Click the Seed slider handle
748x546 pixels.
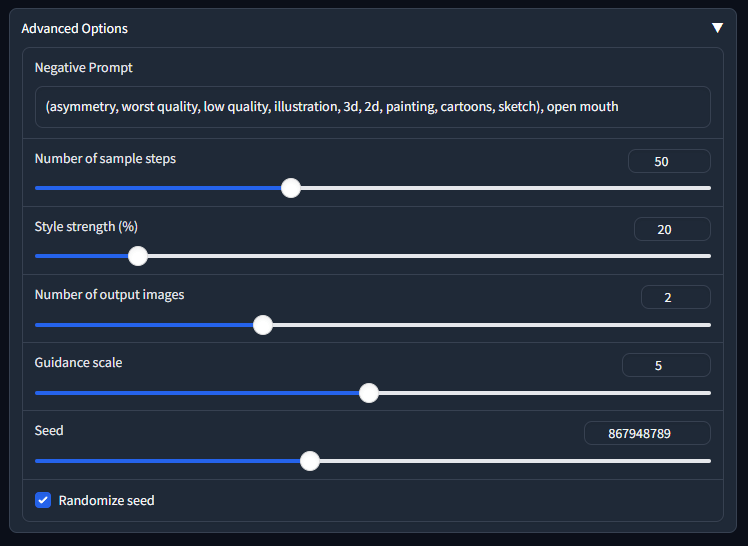click(310, 461)
